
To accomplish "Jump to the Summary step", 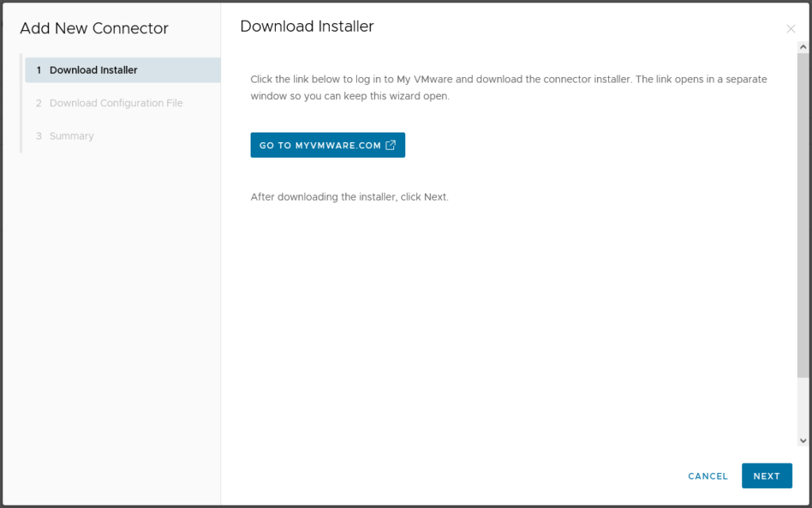I will pos(71,137).
